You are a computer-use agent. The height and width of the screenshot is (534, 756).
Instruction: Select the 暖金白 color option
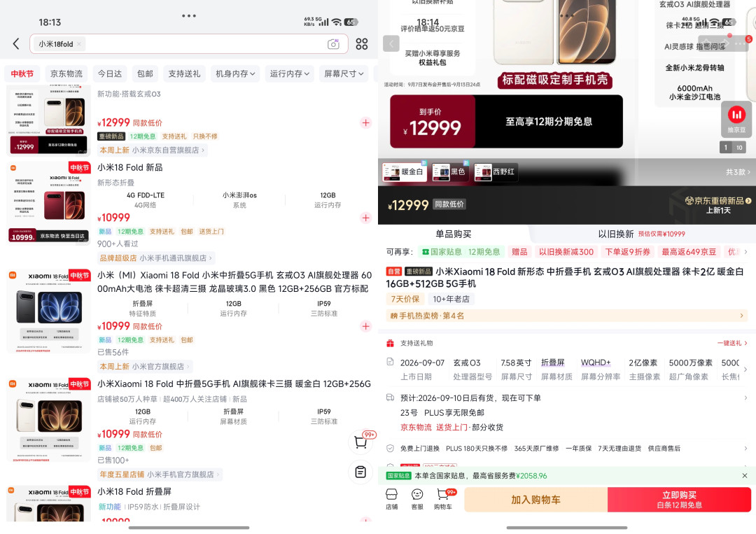[x=405, y=172]
